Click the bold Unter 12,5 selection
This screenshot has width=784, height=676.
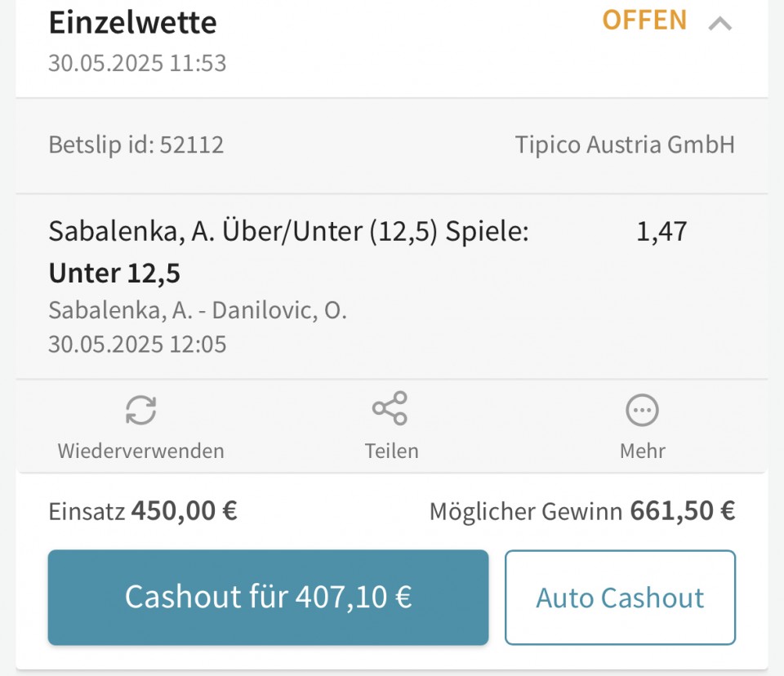tap(114, 274)
